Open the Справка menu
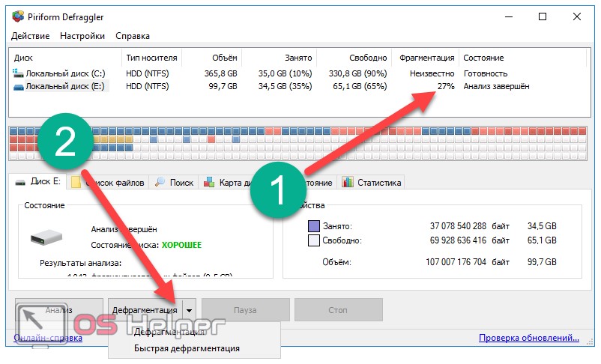 (x=133, y=36)
